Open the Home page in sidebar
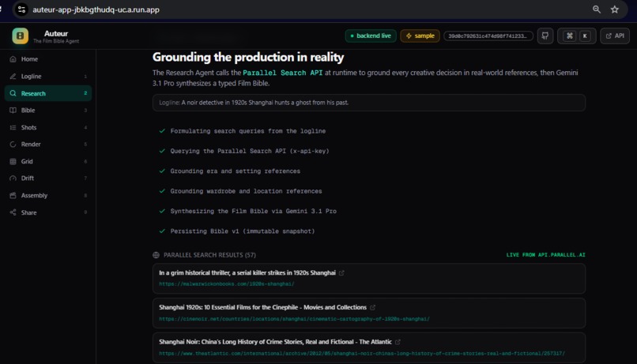This screenshot has height=364, width=637. coord(48,59)
